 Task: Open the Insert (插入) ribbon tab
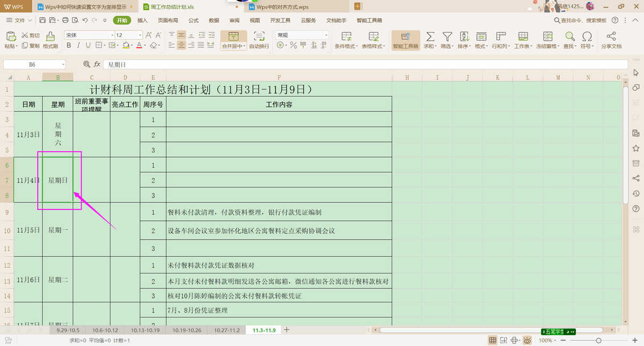point(143,20)
